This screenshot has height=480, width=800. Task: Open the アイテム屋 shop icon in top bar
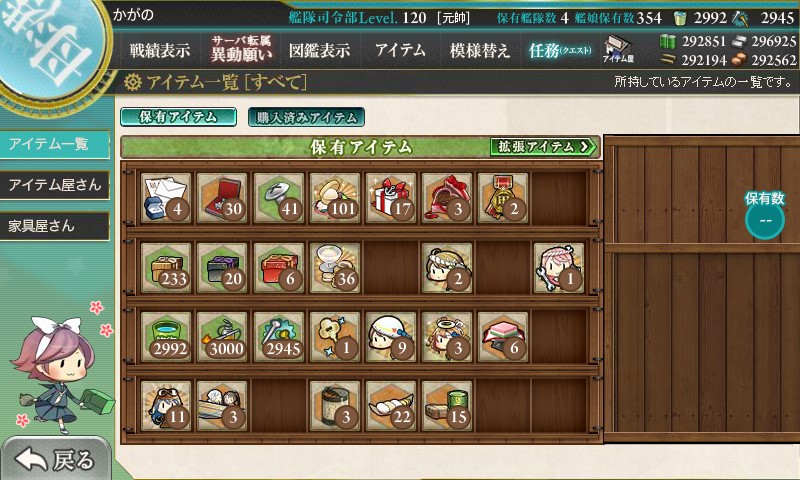pos(618,49)
